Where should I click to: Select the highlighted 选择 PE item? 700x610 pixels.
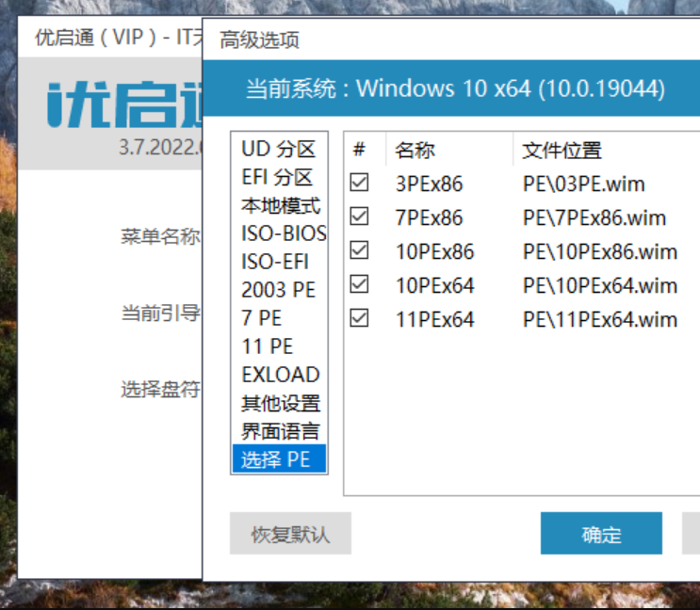(x=279, y=458)
